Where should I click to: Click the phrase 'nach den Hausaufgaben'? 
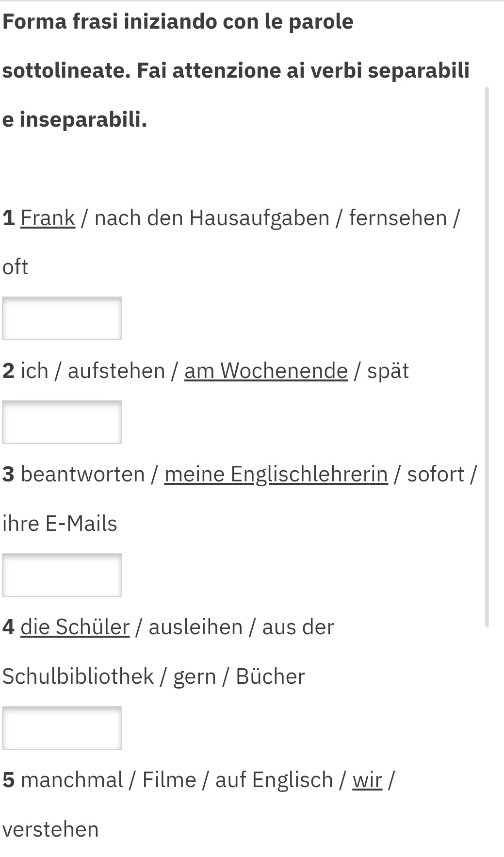pyautogui.click(x=211, y=218)
